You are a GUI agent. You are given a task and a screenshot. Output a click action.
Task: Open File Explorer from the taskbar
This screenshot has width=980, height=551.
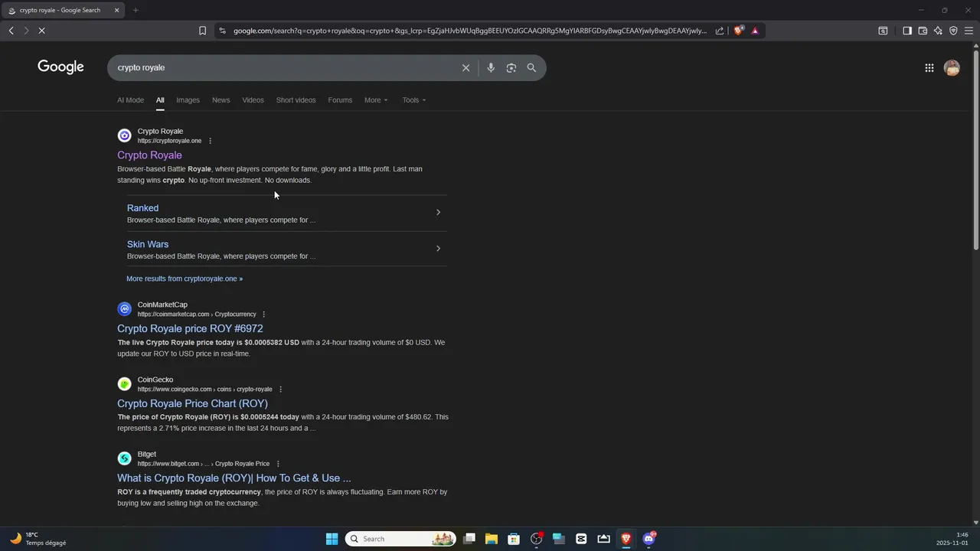(492, 539)
